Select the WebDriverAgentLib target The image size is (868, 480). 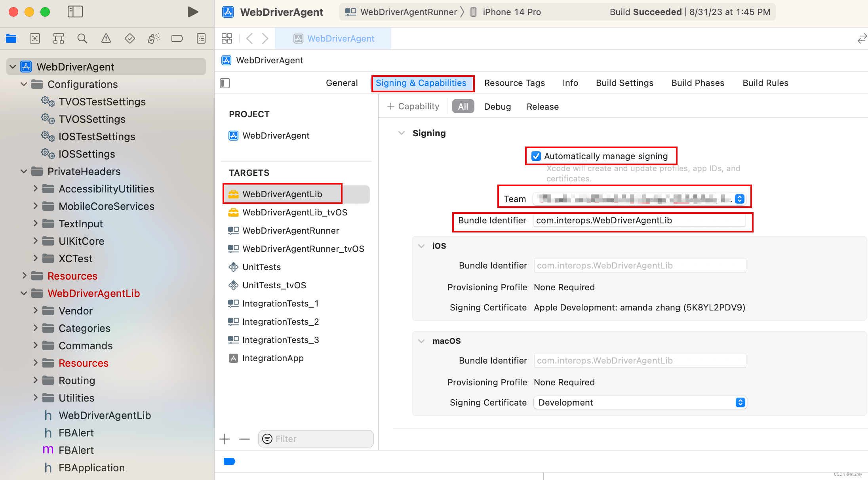pyautogui.click(x=295, y=194)
